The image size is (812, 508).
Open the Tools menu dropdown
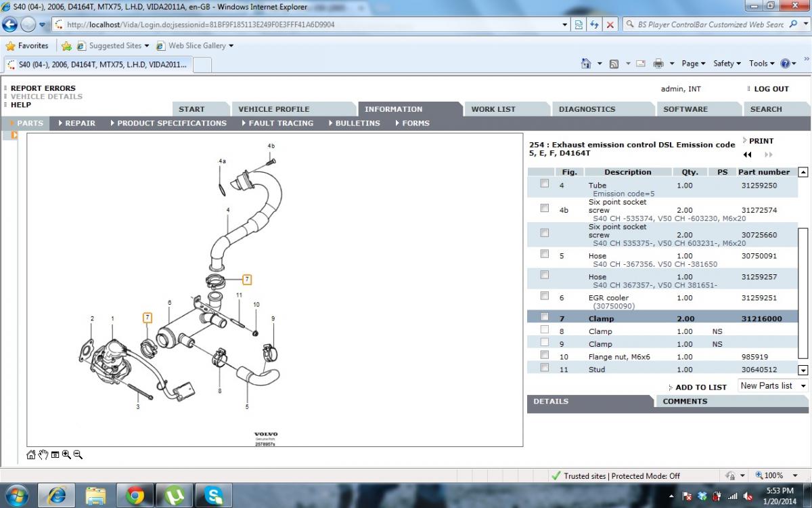click(761, 63)
